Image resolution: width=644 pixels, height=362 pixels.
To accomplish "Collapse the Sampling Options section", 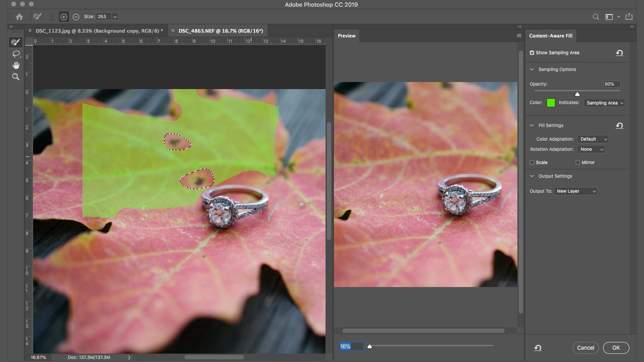I will click(x=532, y=70).
